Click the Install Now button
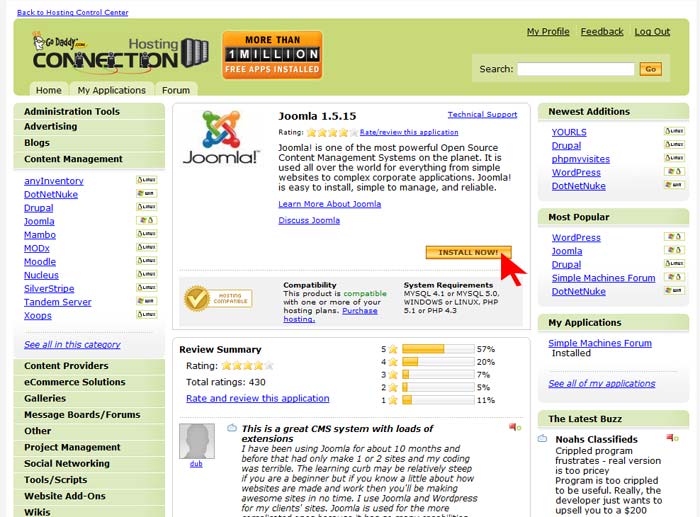Viewport: 700px width, 517px height. click(x=468, y=252)
